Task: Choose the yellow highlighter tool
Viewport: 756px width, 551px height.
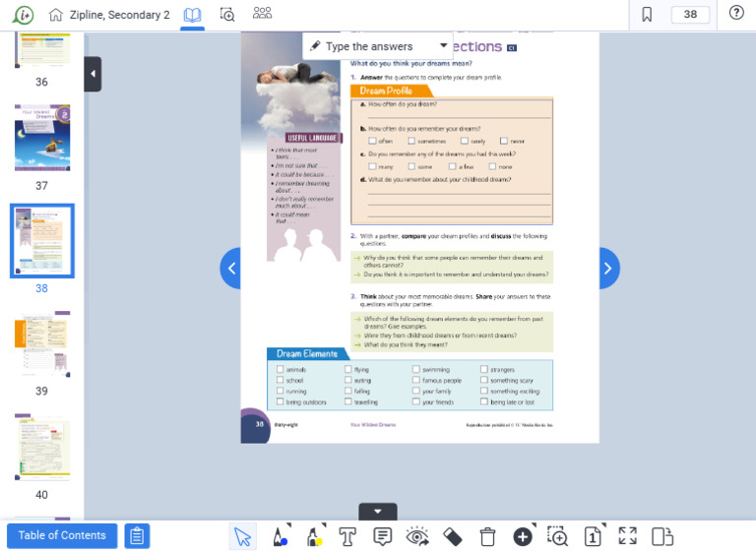Action: [314, 536]
